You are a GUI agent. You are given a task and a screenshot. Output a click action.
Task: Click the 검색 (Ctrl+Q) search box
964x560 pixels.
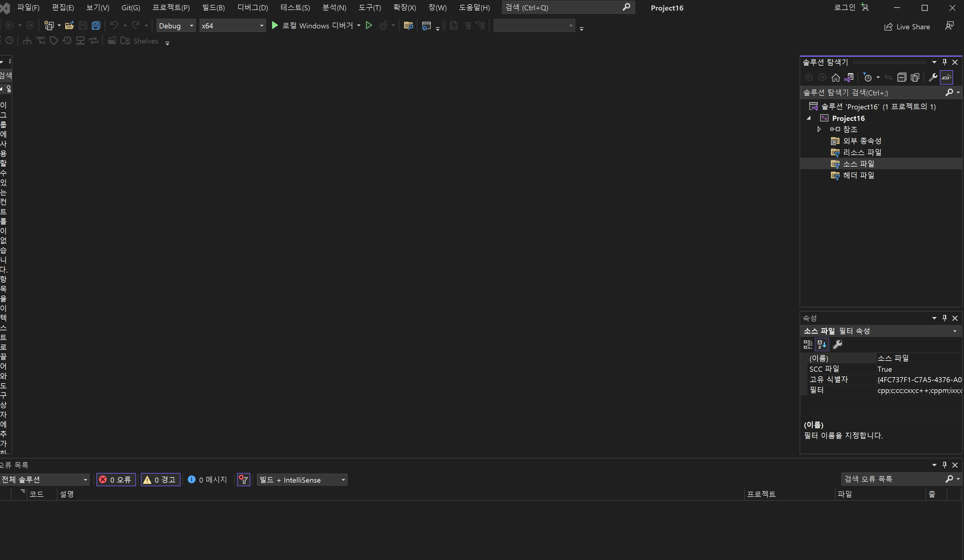coord(562,8)
